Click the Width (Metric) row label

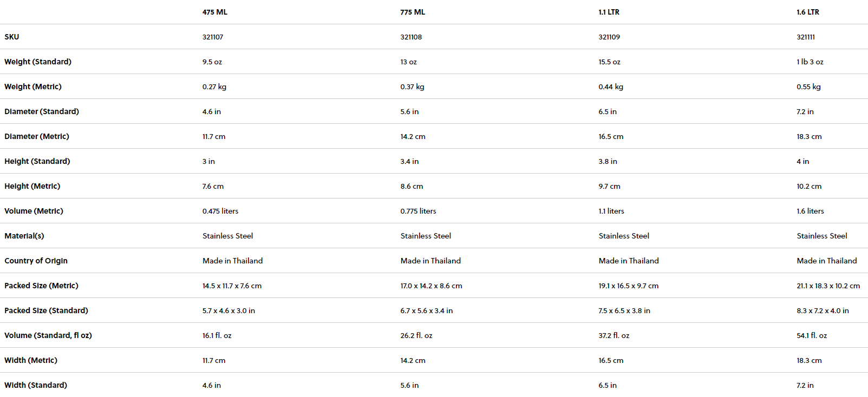(31, 360)
